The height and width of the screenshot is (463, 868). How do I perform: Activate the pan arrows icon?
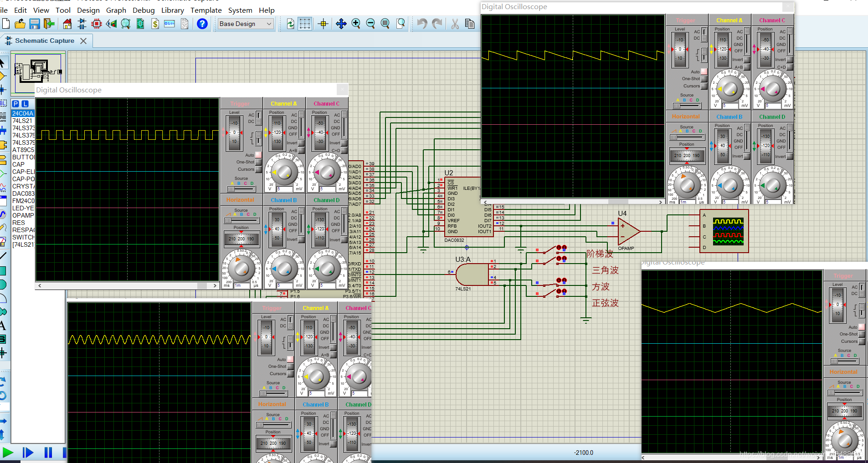(341, 24)
